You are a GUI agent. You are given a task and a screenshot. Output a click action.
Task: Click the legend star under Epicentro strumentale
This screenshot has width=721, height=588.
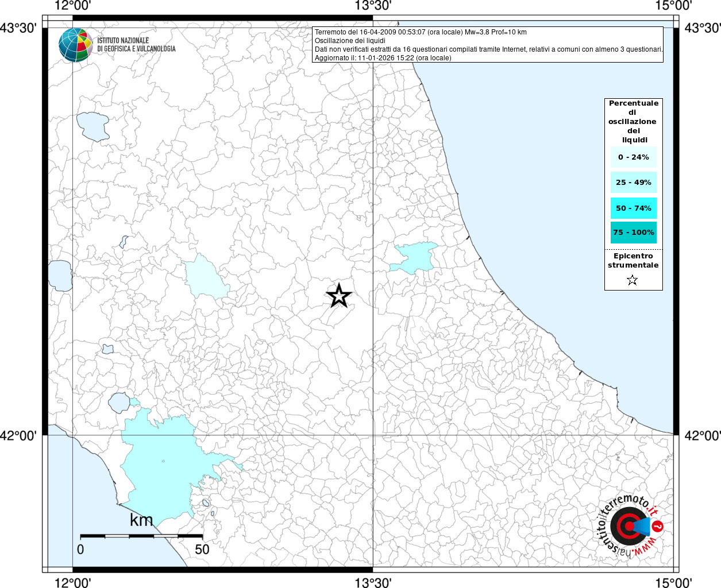[x=633, y=280]
